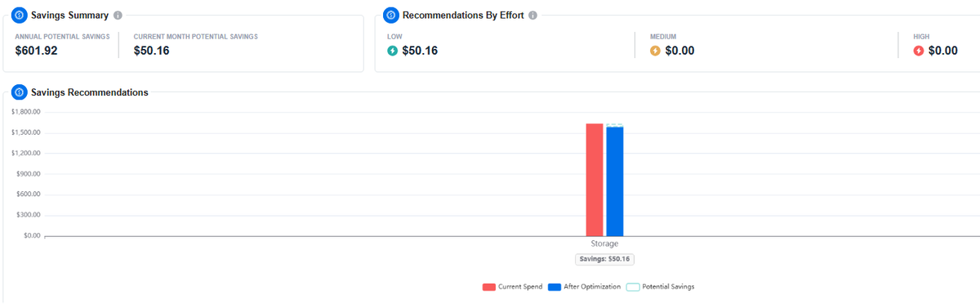Click the Savings Summary dollar icon

click(x=19, y=16)
